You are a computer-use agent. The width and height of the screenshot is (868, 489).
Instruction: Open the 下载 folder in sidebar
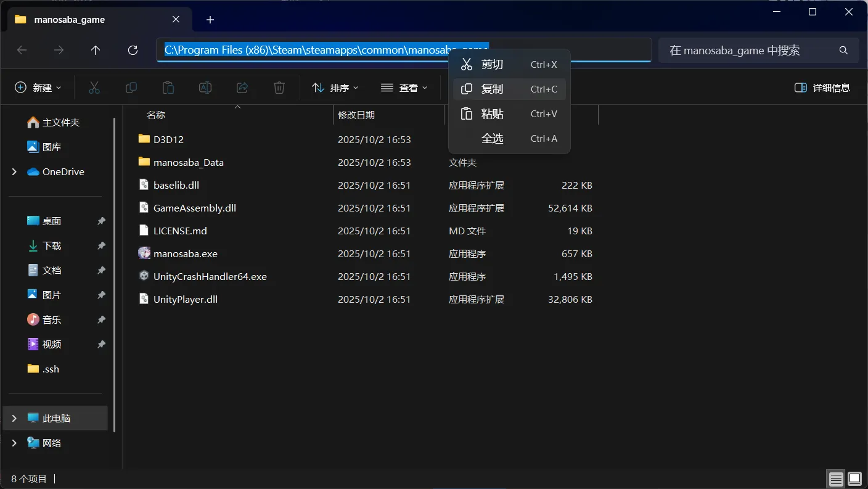tap(52, 245)
